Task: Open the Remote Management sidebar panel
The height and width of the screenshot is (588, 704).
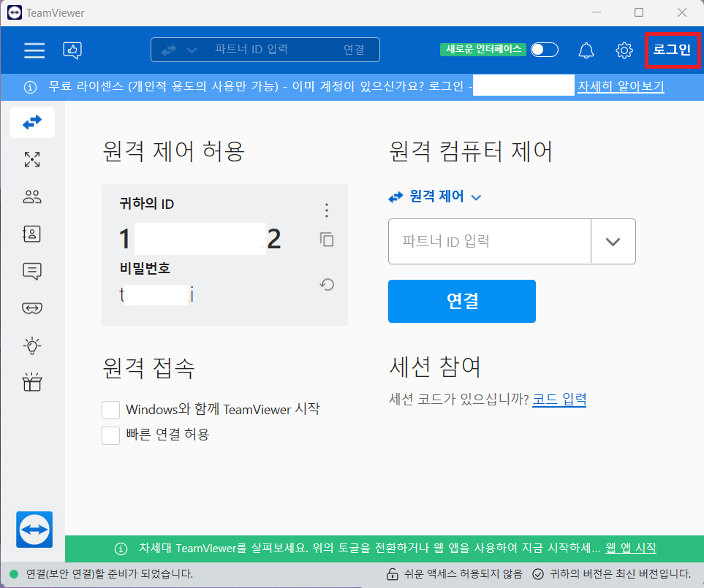Action: (x=32, y=159)
